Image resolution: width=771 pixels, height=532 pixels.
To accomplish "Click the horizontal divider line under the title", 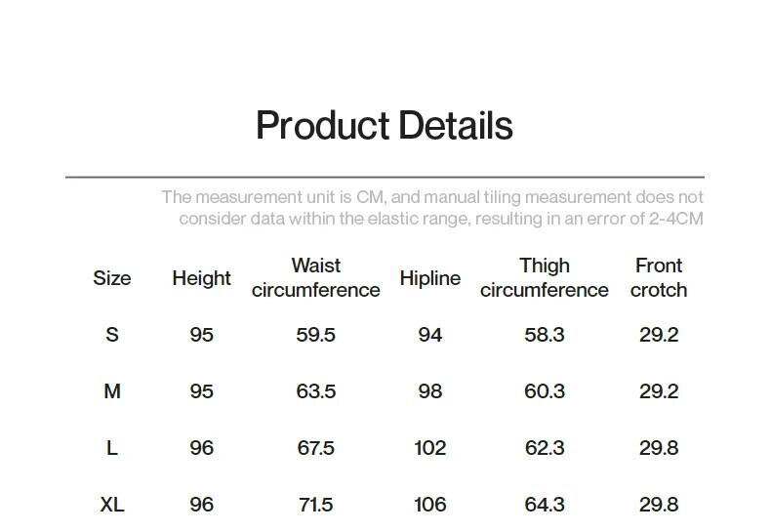I will (x=385, y=178).
